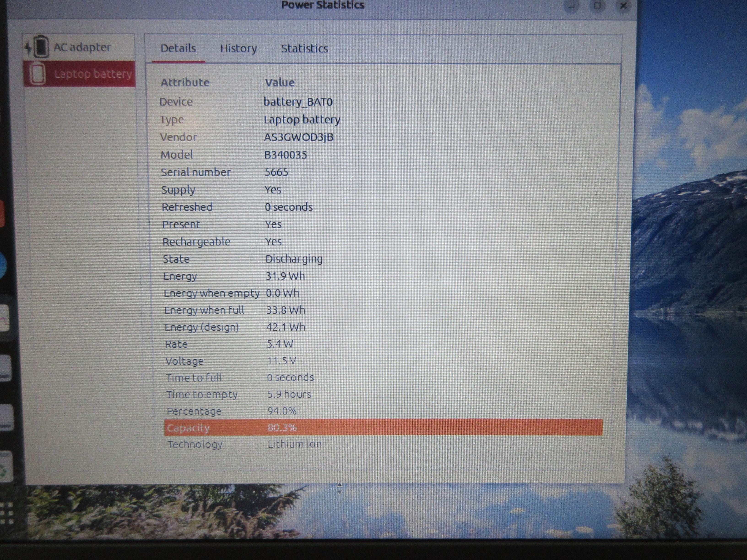Switch to the Statistics tab

305,48
